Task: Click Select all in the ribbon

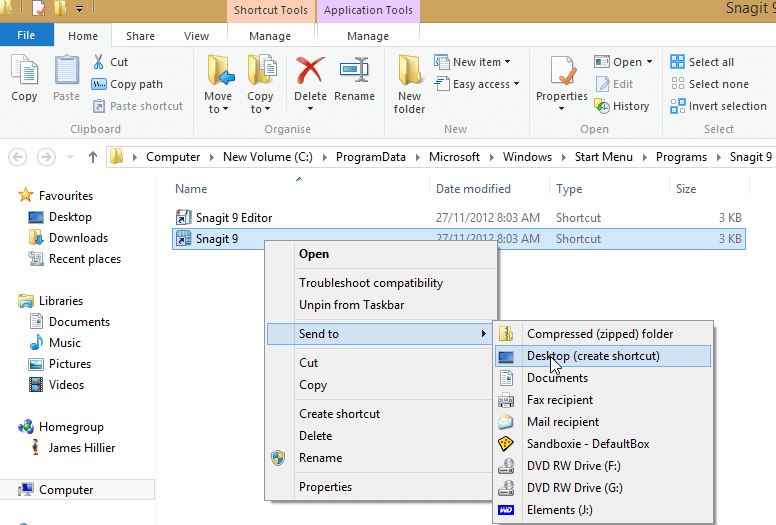Action: 702,62
